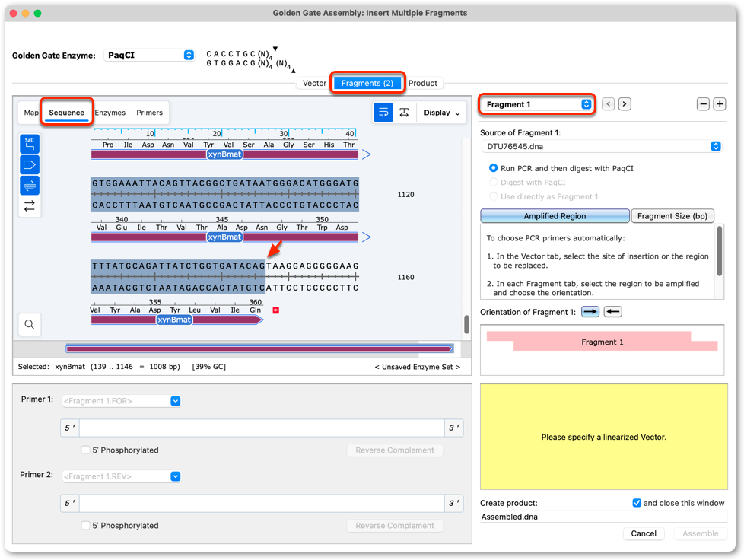Screen dimensions: 744x560
Task: Click the sequence overview minimap bar
Action: tap(259, 348)
